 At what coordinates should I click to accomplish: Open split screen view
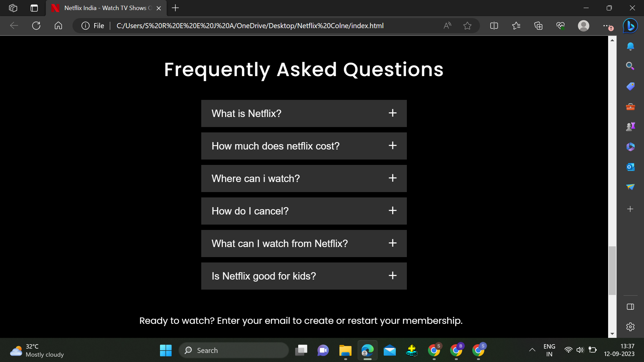tap(494, 25)
